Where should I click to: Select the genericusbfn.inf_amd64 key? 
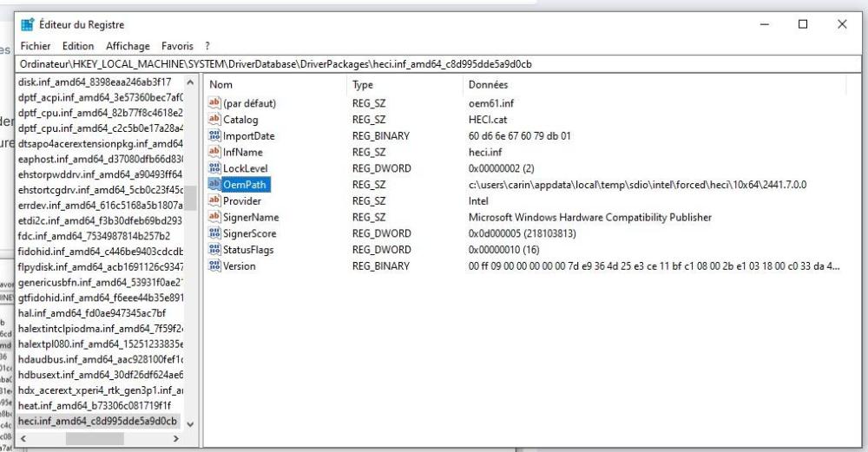tap(100, 282)
